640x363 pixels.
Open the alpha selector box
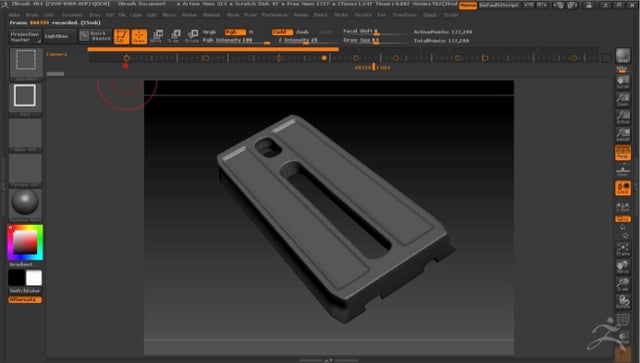pos(25,135)
